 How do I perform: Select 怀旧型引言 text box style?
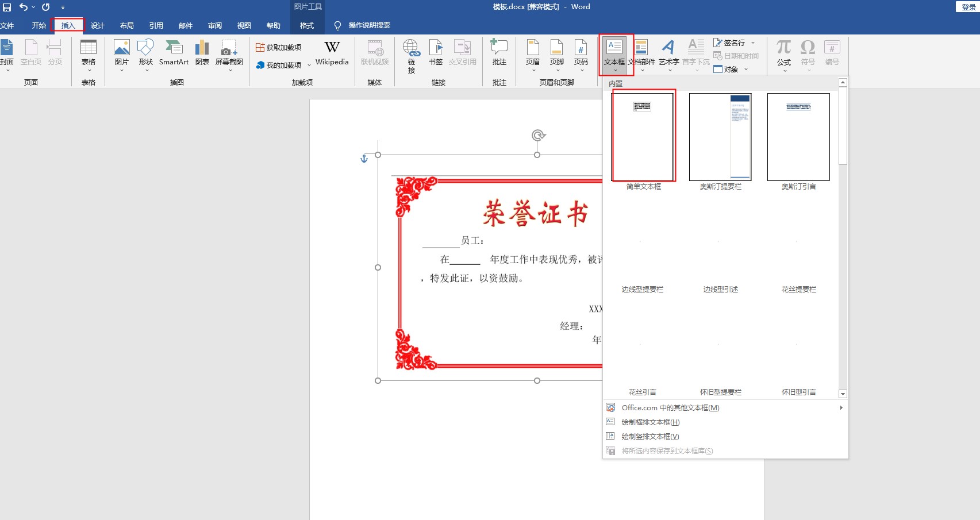pyautogui.click(x=799, y=392)
